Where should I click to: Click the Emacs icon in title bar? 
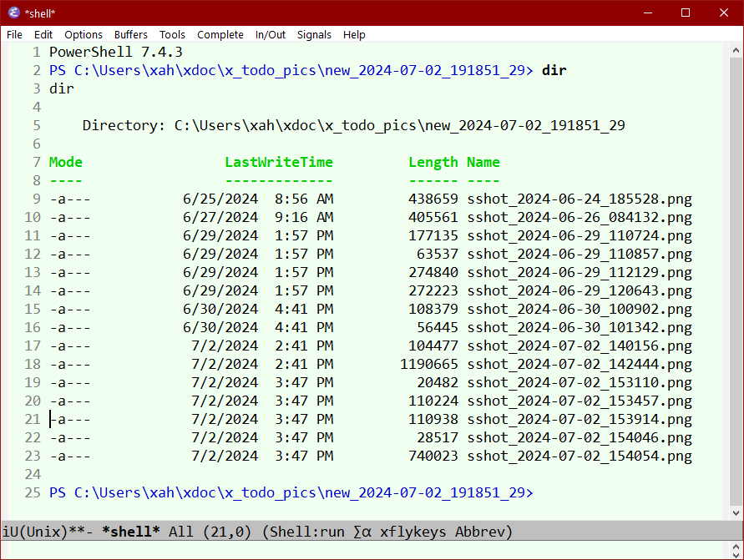(x=13, y=13)
